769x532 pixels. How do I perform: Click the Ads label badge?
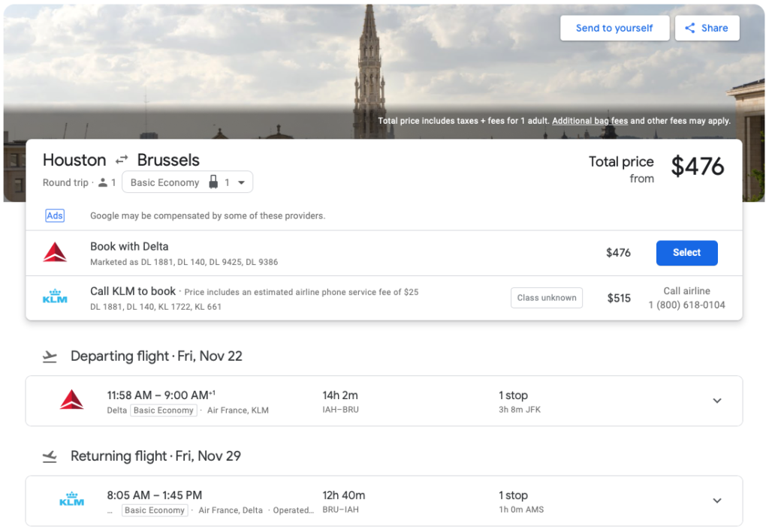pos(55,215)
